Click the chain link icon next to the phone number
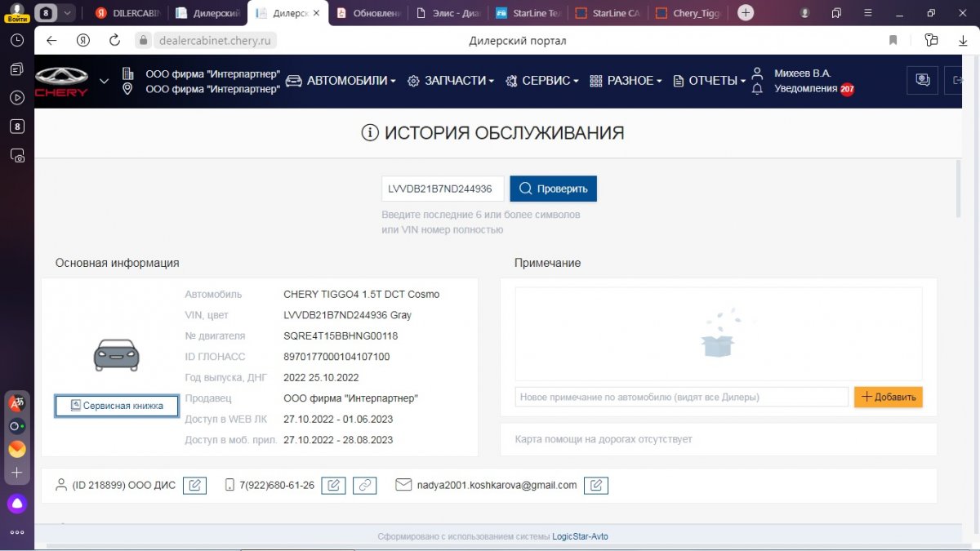The width and height of the screenshot is (980, 551). point(364,485)
